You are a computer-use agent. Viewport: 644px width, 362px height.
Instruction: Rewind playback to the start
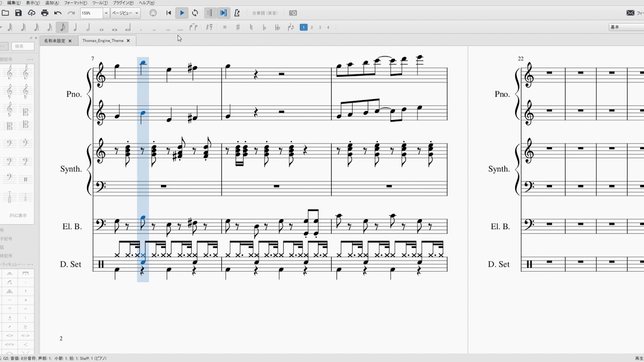point(169,13)
